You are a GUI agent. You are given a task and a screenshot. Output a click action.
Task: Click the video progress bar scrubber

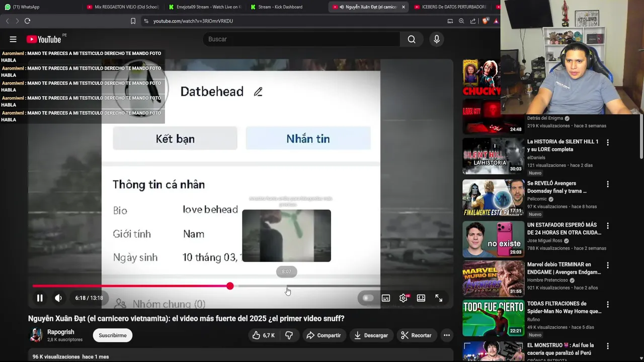pos(230,286)
